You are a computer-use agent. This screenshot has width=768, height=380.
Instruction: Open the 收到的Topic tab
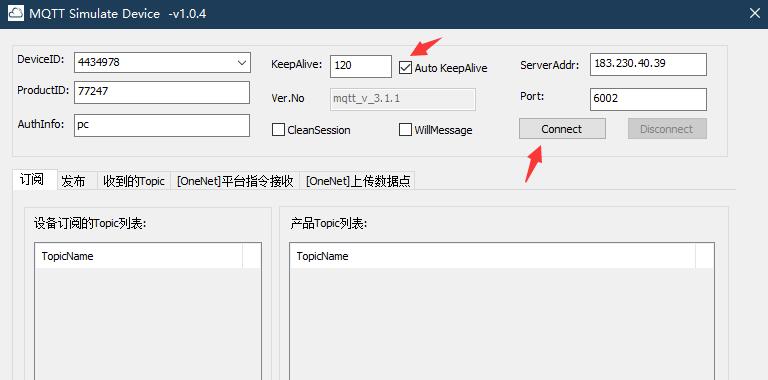click(x=134, y=181)
